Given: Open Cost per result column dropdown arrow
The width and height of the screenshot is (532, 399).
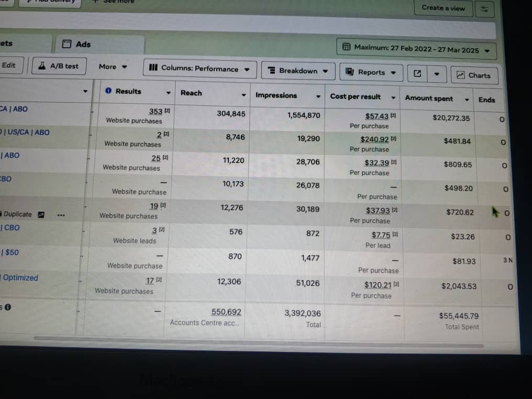Looking at the screenshot, I should pyautogui.click(x=393, y=98).
